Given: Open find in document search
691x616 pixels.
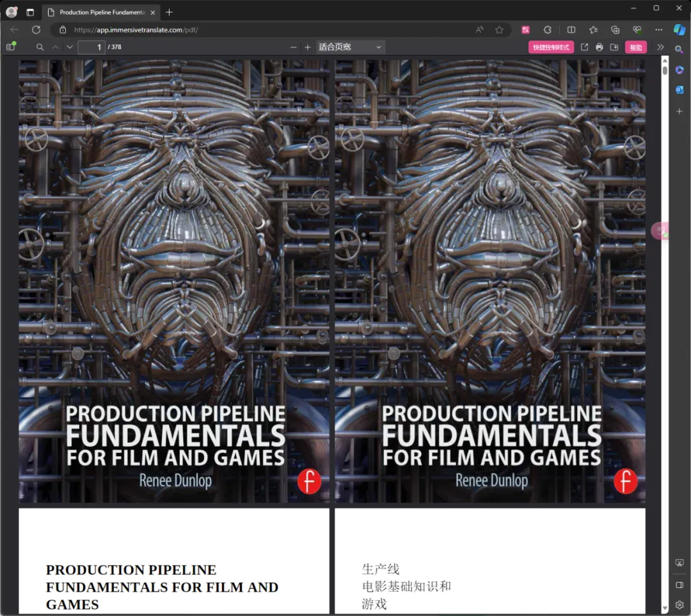Looking at the screenshot, I should 40,47.
